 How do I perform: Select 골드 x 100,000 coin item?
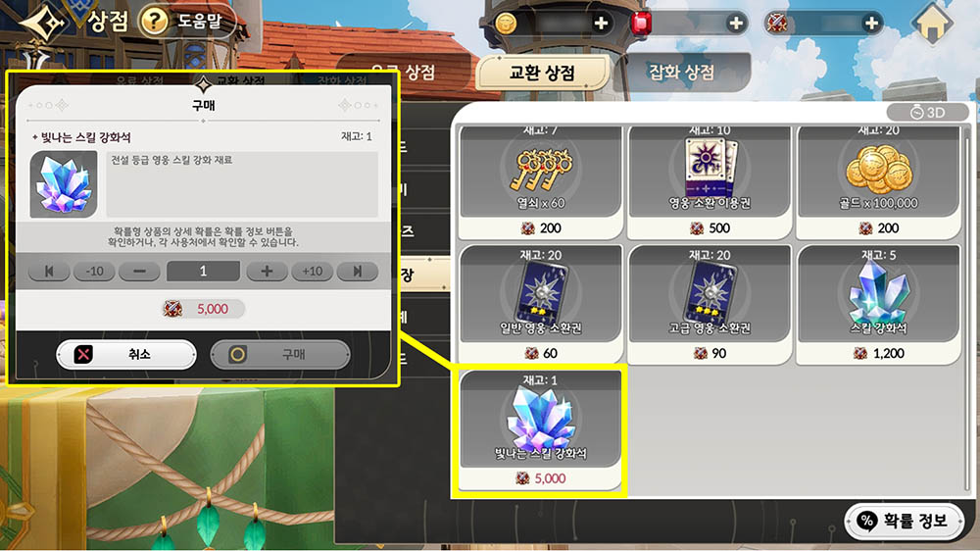878,182
